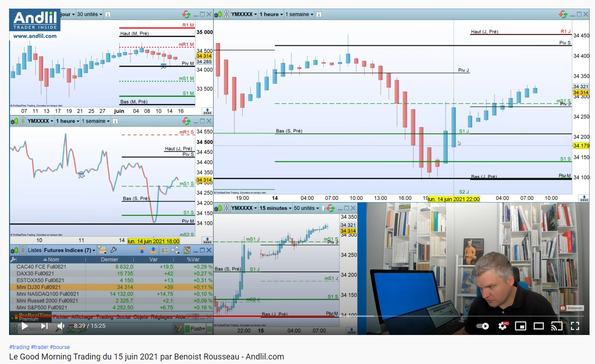595x364 pixels.
Task: Open the 15 minutes timeframe dropdown
Action: [275, 208]
